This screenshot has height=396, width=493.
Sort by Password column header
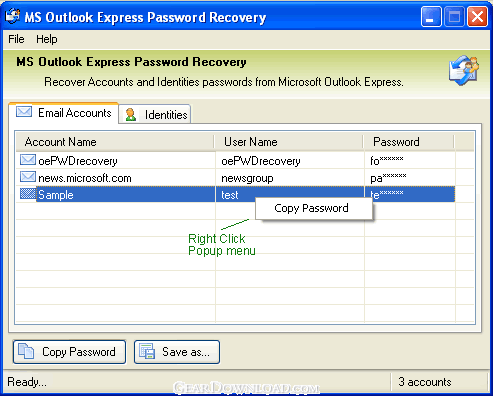click(x=409, y=142)
